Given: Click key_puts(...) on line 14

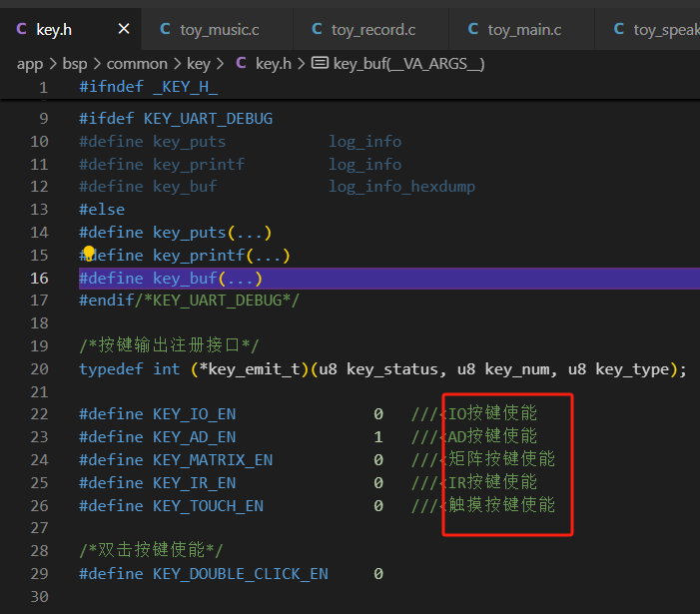Looking at the screenshot, I should tap(212, 233).
